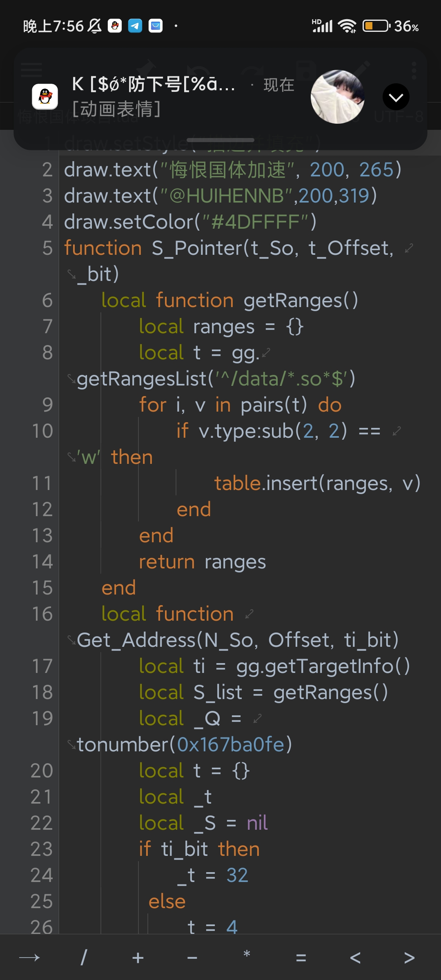This screenshot has height=980, width=441.
Task: Tap the mail icon in status bar
Action: coord(156,26)
